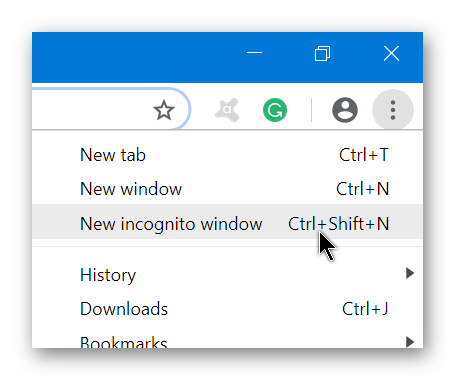The width and height of the screenshot is (455, 380).
Task: Click the Ctrl+J shortcut label
Action: pyautogui.click(x=365, y=309)
